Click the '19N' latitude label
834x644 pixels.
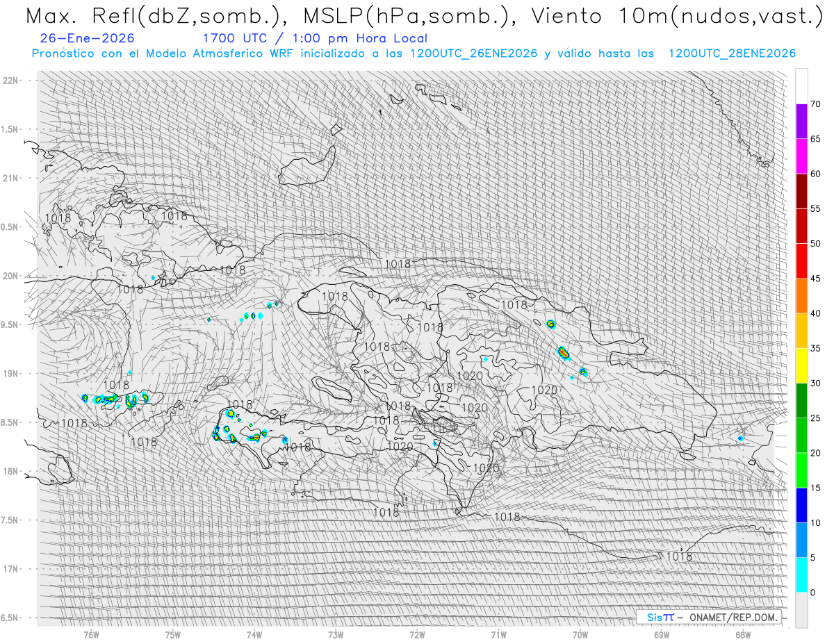point(10,373)
